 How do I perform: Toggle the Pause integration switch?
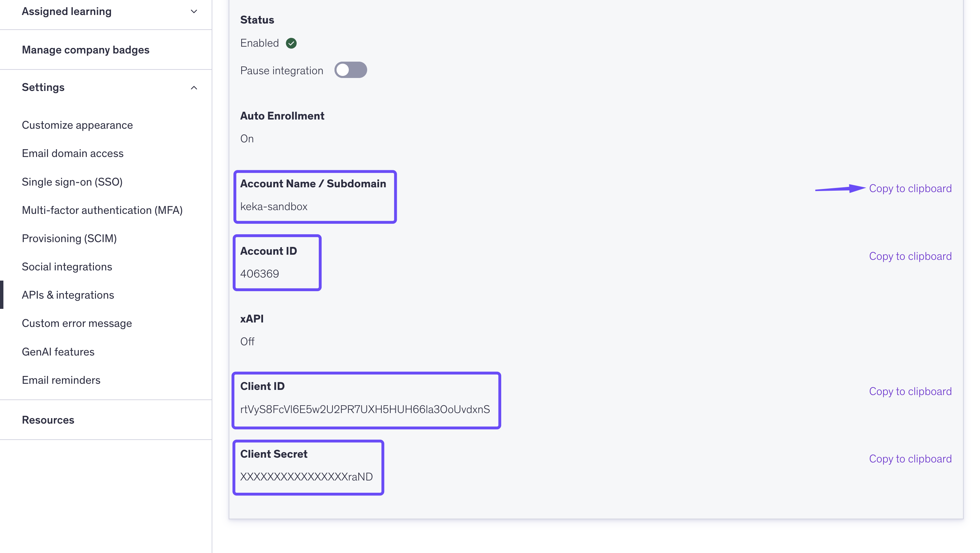click(x=350, y=70)
